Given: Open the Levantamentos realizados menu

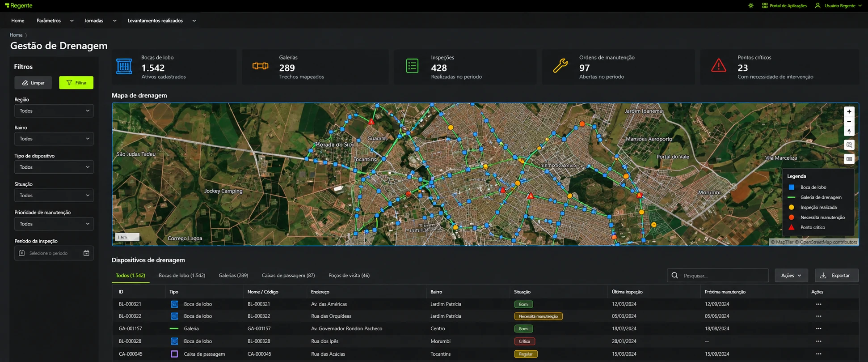Looking at the screenshot, I should coord(162,21).
